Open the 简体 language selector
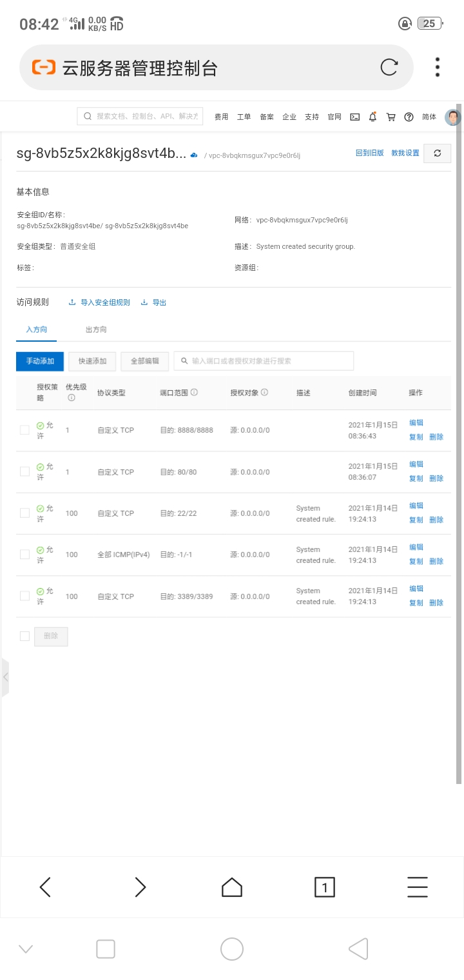This screenshot has height=980, width=464. point(429,117)
